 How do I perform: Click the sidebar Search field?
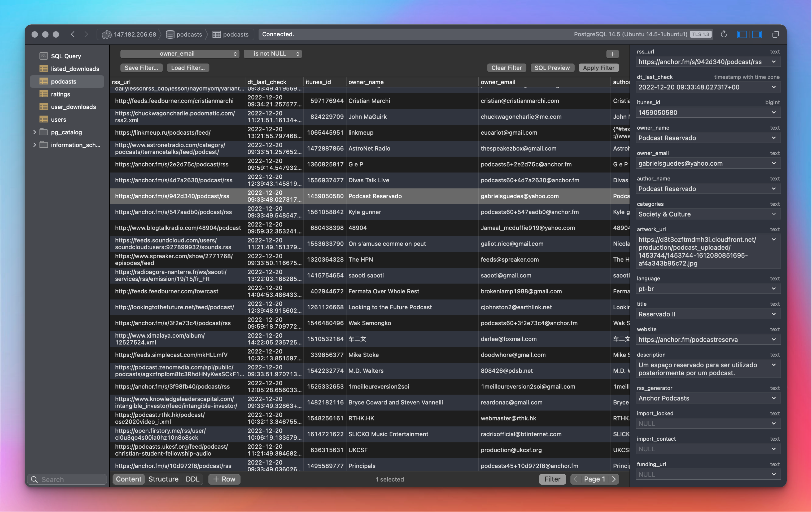coord(67,479)
